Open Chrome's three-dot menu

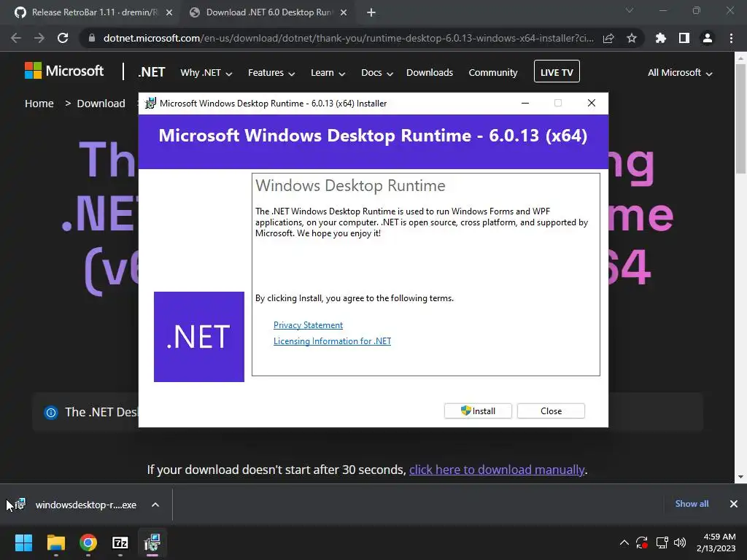[731, 38]
